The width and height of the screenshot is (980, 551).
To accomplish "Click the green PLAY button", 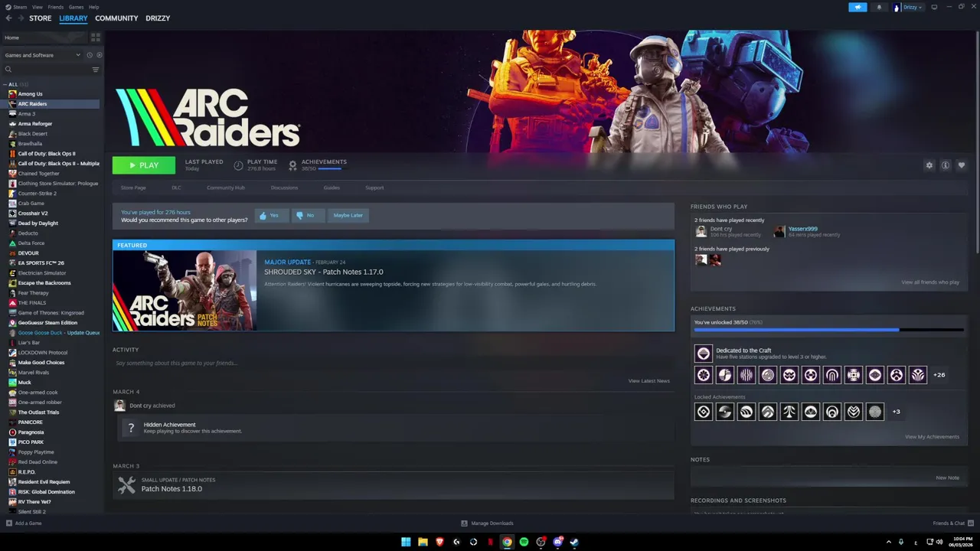I will click(x=144, y=165).
